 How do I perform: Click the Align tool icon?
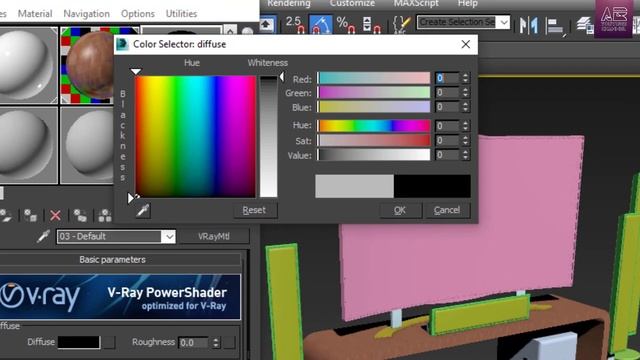(556, 26)
